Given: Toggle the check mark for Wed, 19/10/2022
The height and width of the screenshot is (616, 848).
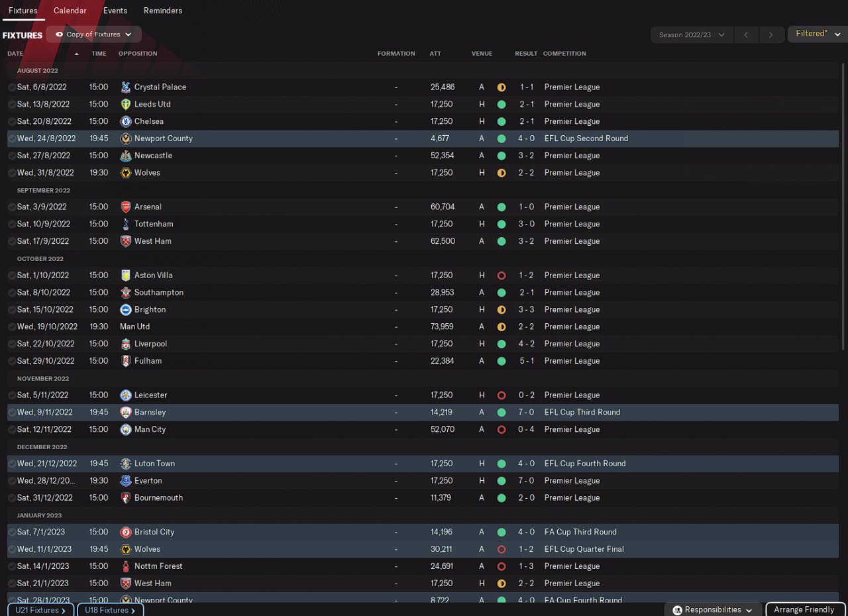Looking at the screenshot, I should click(x=12, y=327).
